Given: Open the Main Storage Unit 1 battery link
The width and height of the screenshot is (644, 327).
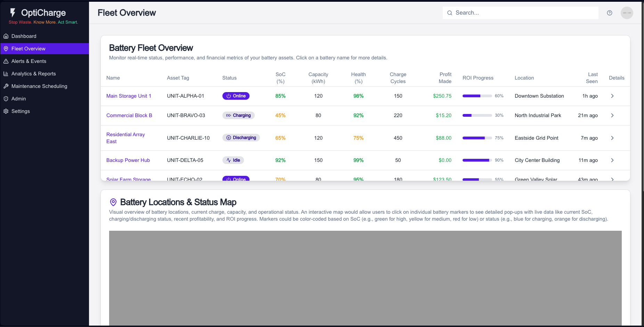Looking at the screenshot, I should click(129, 96).
